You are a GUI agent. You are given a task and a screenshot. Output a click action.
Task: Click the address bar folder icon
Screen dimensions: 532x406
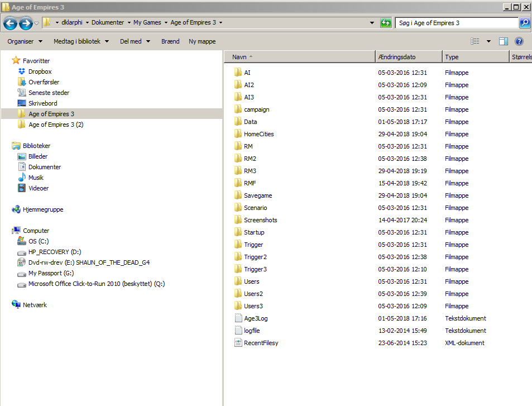[x=47, y=22]
